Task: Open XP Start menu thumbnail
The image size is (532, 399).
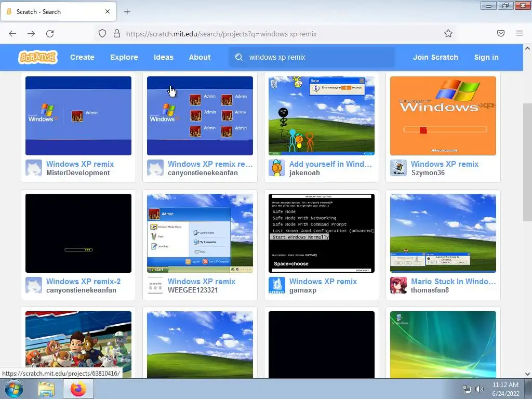Action: [200, 233]
